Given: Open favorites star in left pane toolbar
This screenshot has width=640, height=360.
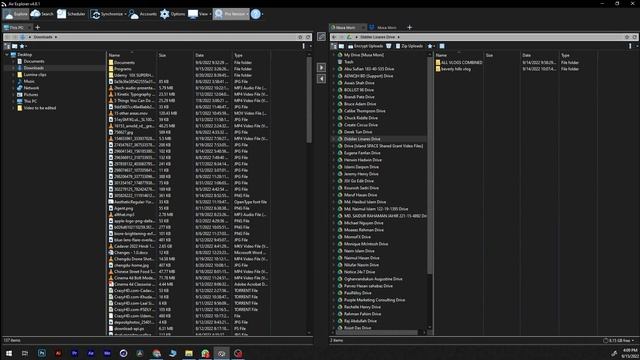Looking at the screenshot, I should [22, 46].
